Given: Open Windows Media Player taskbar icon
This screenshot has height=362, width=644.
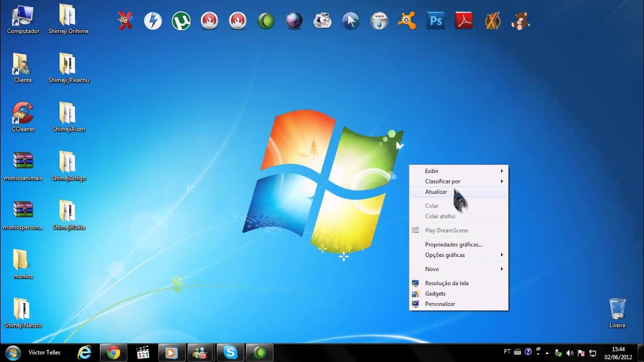Looking at the screenshot, I should point(172,352).
